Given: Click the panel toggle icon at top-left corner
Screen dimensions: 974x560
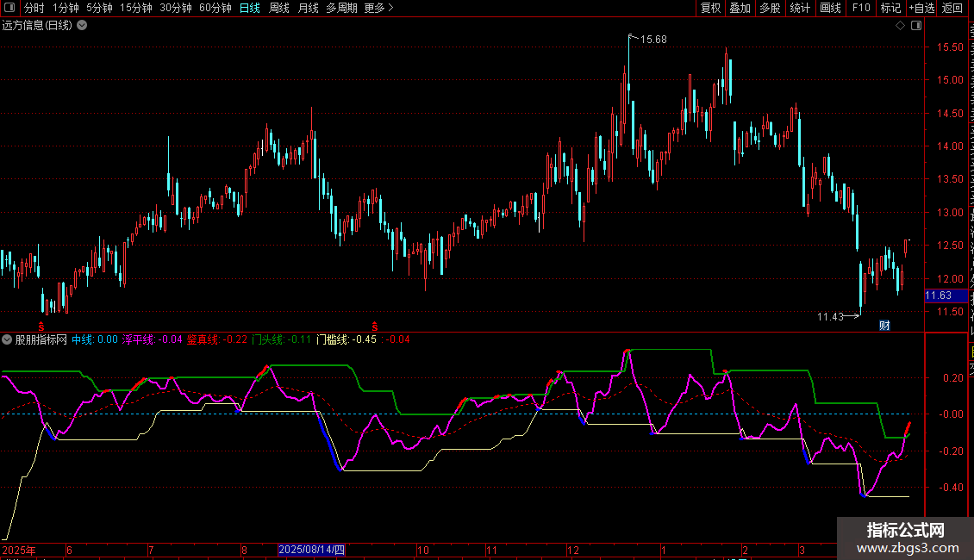Looking at the screenshot, I should click(9, 9).
